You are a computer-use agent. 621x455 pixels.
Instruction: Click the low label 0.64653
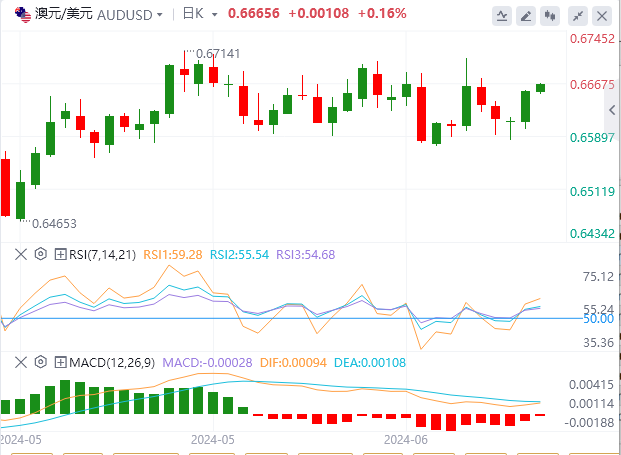pos(54,224)
